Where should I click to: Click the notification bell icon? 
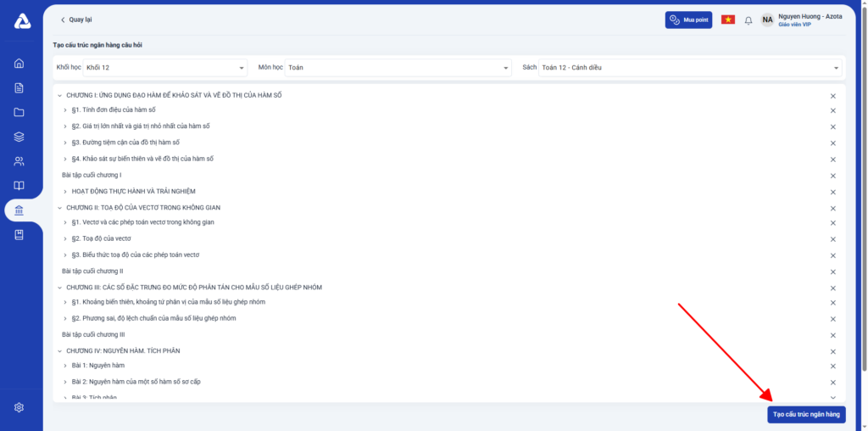(x=748, y=20)
